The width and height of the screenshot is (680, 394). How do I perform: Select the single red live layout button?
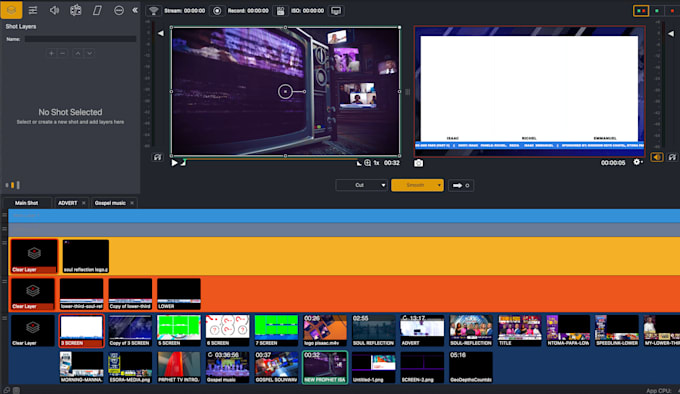672,11
